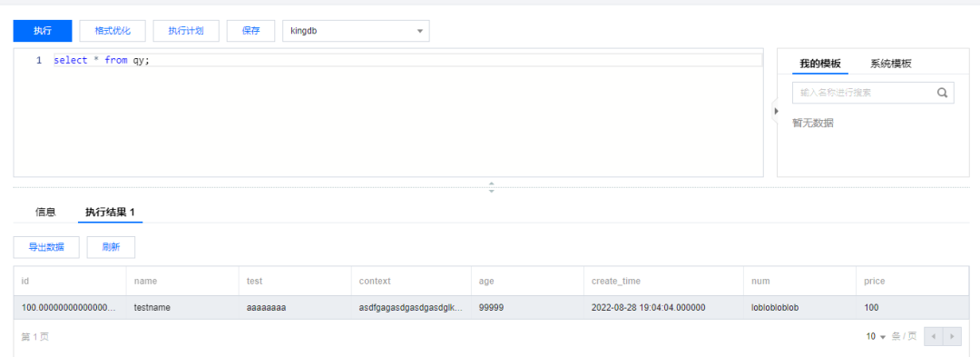980x357 pixels.
Task: Open the 执行计划 execution plan
Action: (x=186, y=31)
